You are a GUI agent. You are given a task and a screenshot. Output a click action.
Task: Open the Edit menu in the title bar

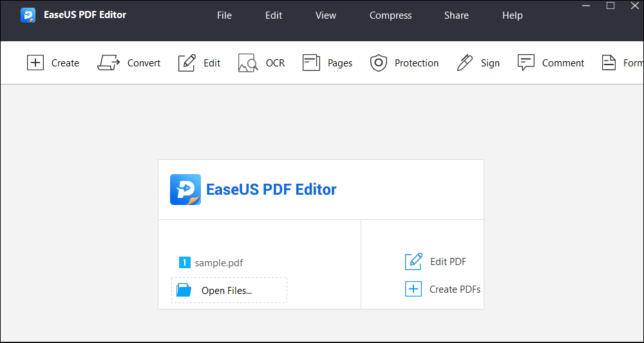tap(274, 15)
